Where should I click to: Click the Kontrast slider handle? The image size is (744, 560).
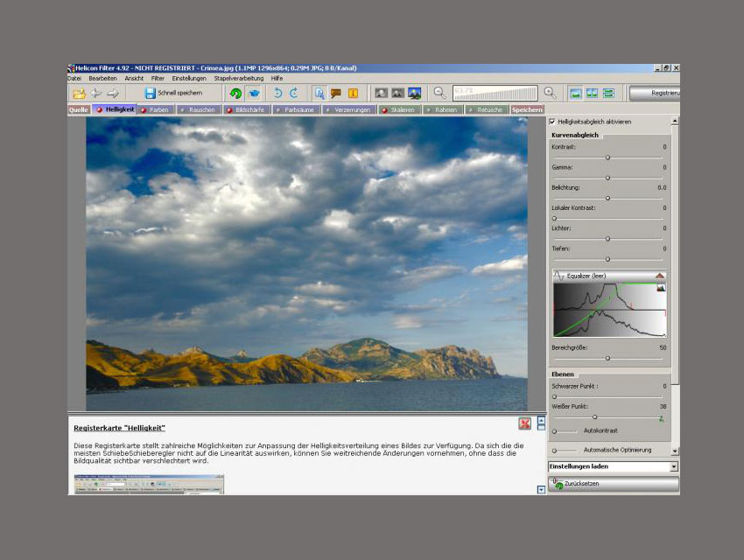(x=607, y=157)
